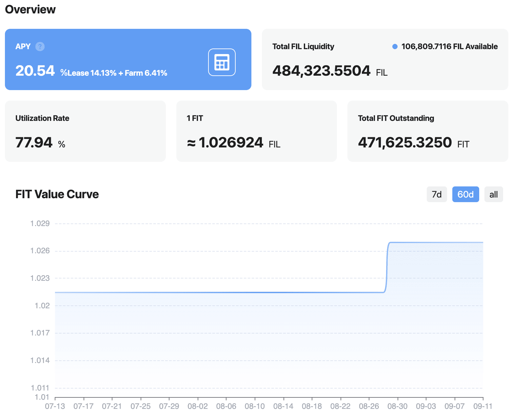This screenshot has width=510, height=420.
Task: Switch chart range to 7d
Action: tap(437, 194)
